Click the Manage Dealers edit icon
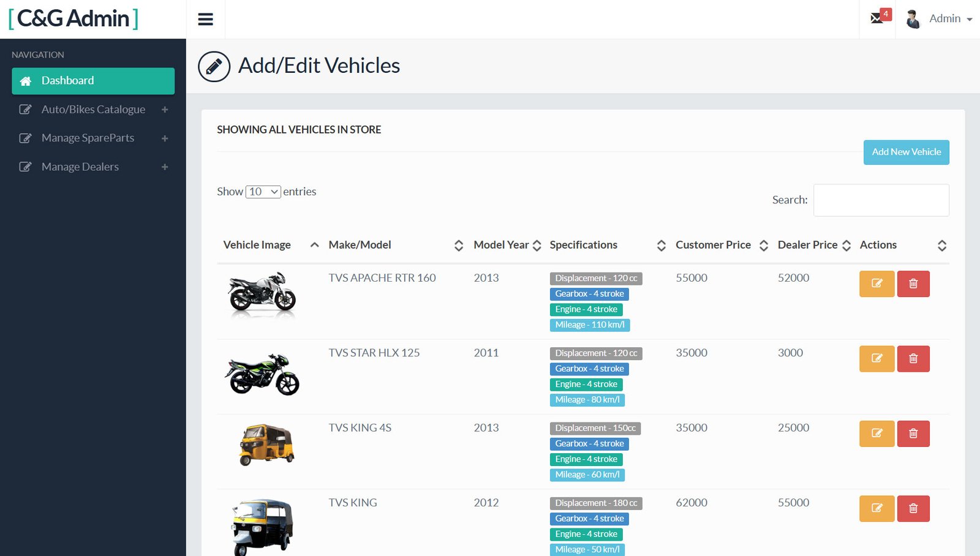This screenshot has height=556, width=980. pyautogui.click(x=25, y=167)
